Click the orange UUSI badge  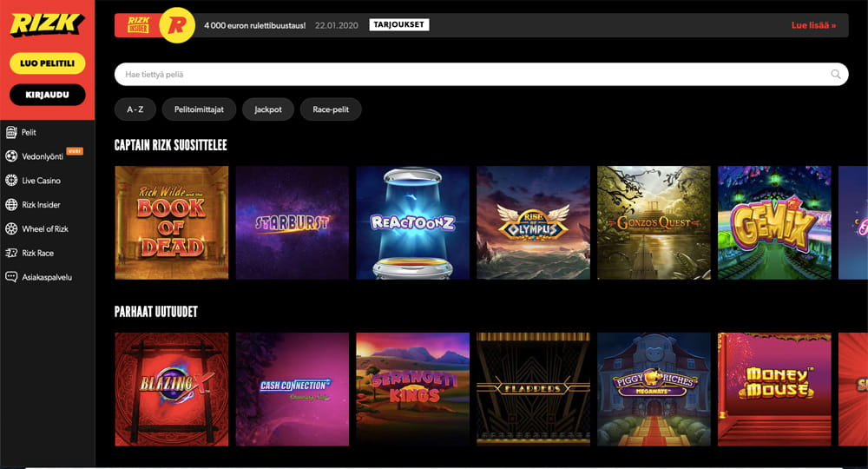[74, 151]
